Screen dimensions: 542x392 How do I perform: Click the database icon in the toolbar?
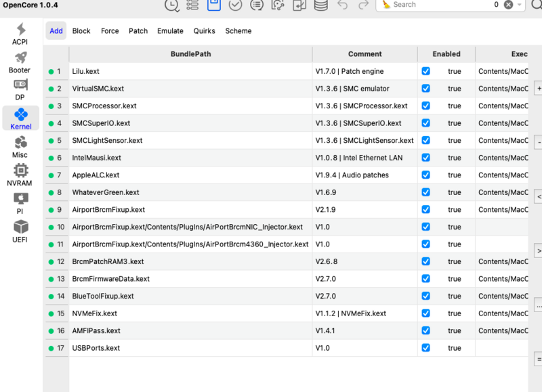pos(320,5)
